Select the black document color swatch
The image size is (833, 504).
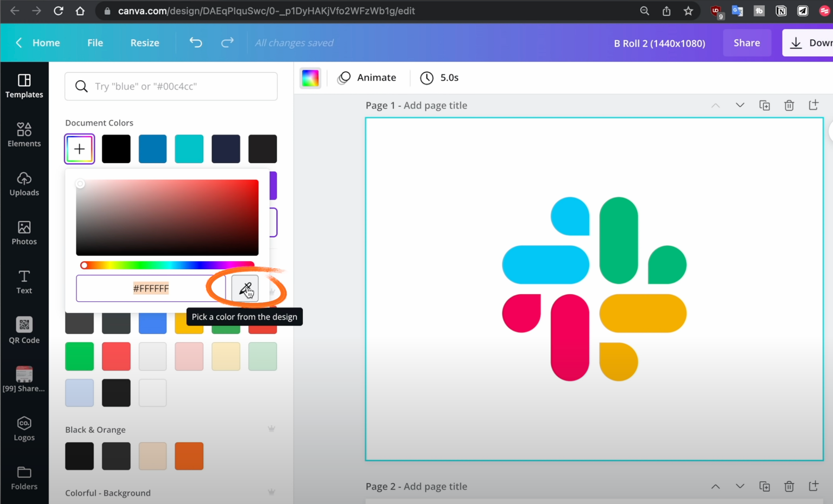point(116,149)
